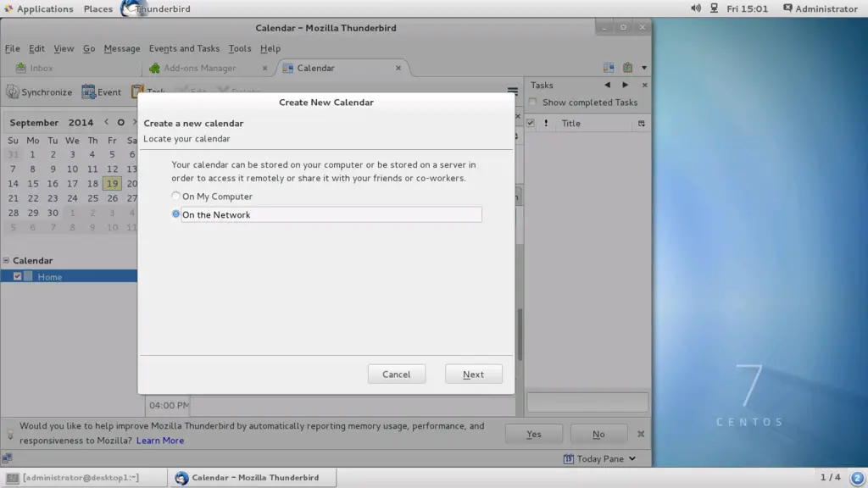Click No on the telemetry prompt
The height and width of the screenshot is (488, 868).
click(598, 434)
